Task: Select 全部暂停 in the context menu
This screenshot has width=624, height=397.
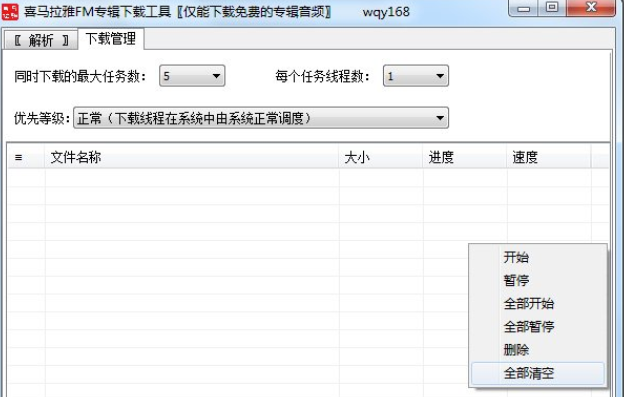Action: tap(538, 327)
